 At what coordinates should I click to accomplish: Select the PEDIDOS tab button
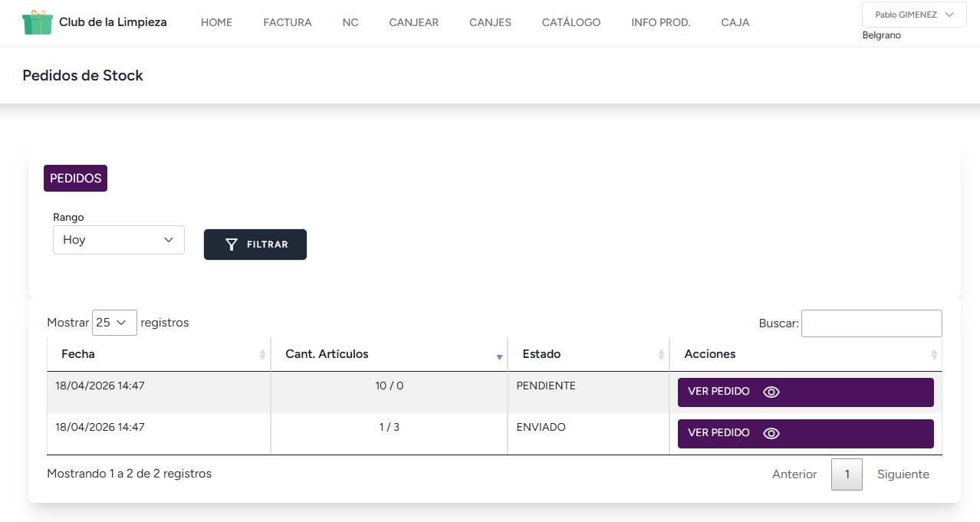point(75,178)
